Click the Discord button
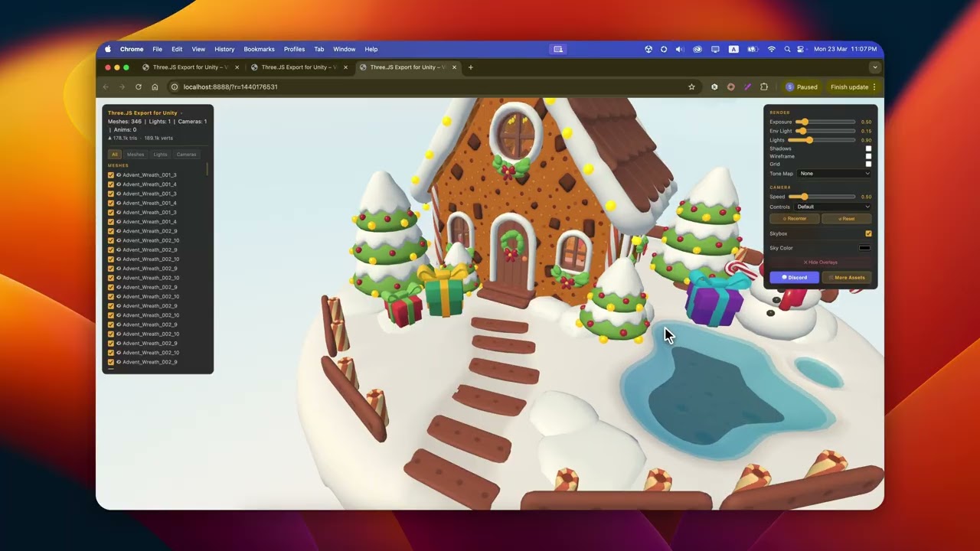The width and height of the screenshot is (980, 551). pos(795,278)
